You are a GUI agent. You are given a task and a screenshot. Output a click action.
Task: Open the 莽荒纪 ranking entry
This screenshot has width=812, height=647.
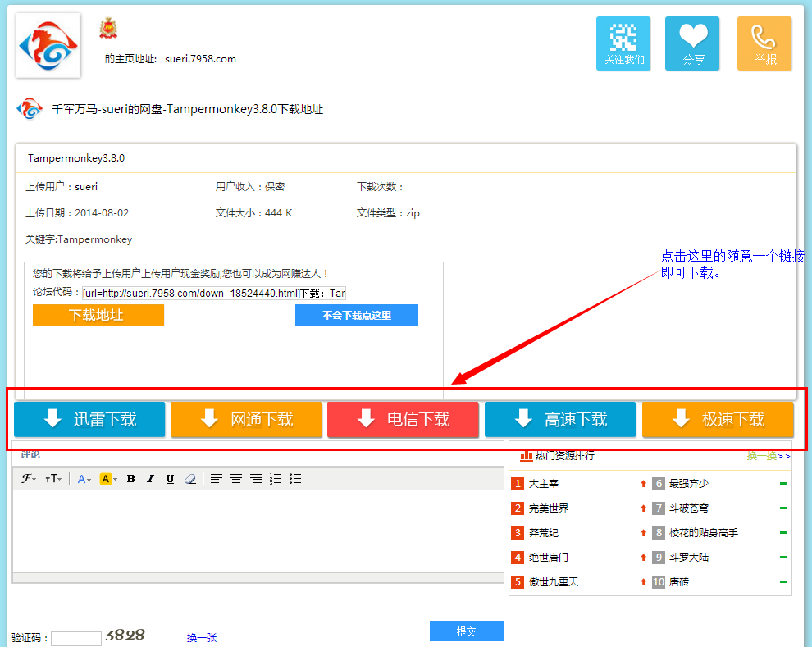pos(543,533)
